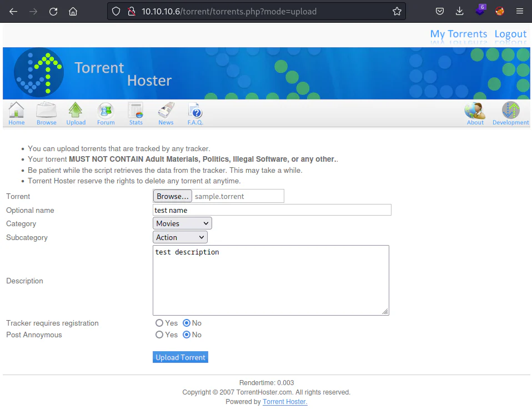Viewport: 532px width, 409px height.
Task: Go back with the browser back arrow
Action: [13, 12]
